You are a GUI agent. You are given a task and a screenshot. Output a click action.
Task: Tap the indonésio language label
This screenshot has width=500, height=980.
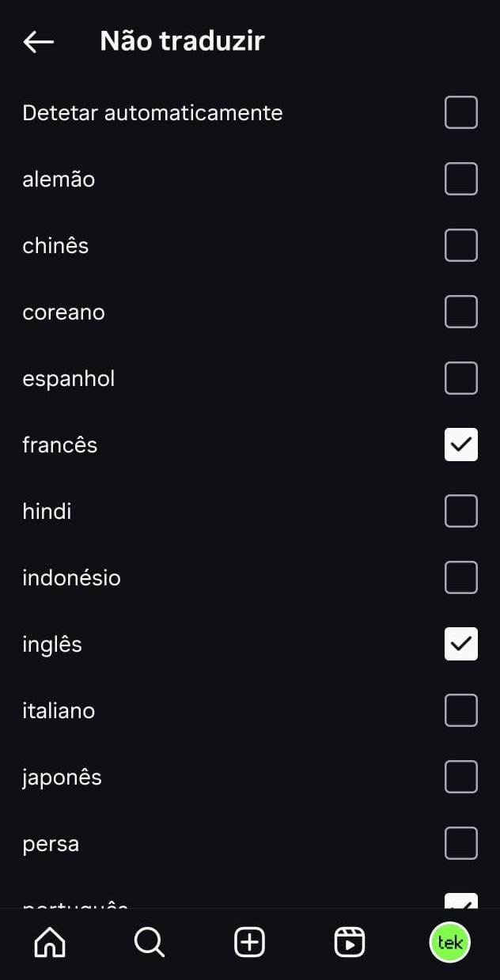pos(71,577)
